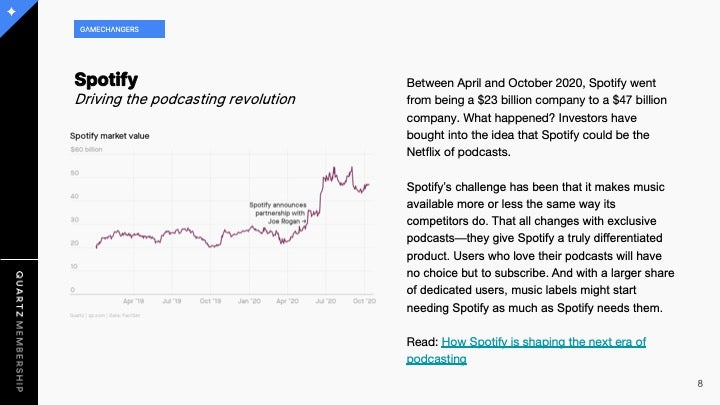Click the chart source credit line
This screenshot has width=720, height=405.
pyautogui.click(x=105, y=315)
